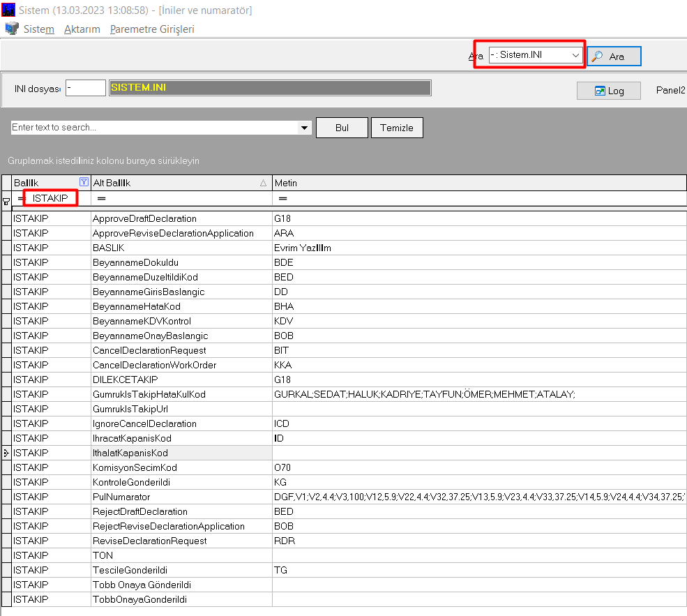
Task: Select the BeyannameGirisBaslangic cell
Action: coord(182,292)
